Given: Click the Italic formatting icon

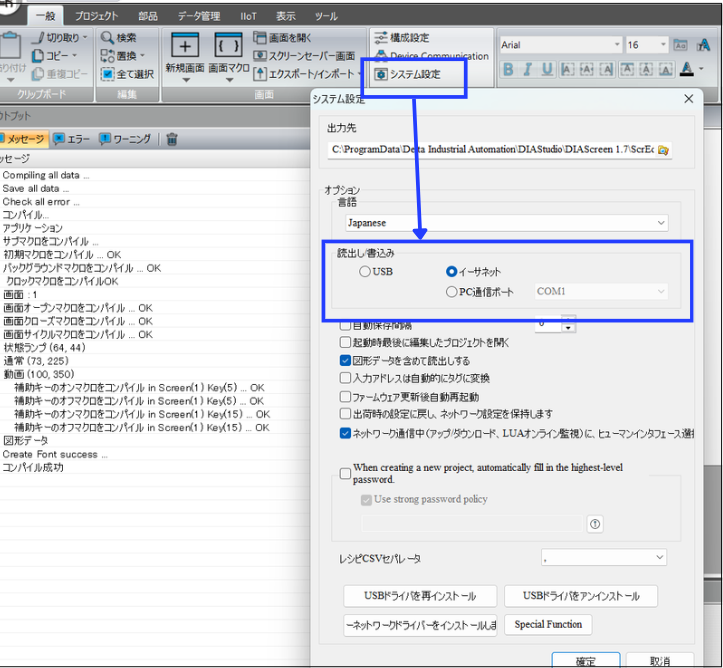Looking at the screenshot, I should point(527,69).
